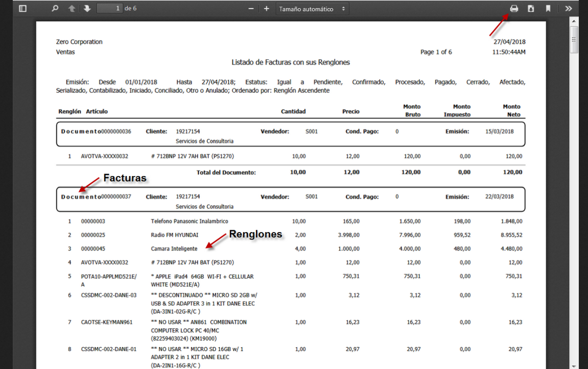
Task: Open the Tamaño automático zoom dropdown
Action: click(312, 9)
